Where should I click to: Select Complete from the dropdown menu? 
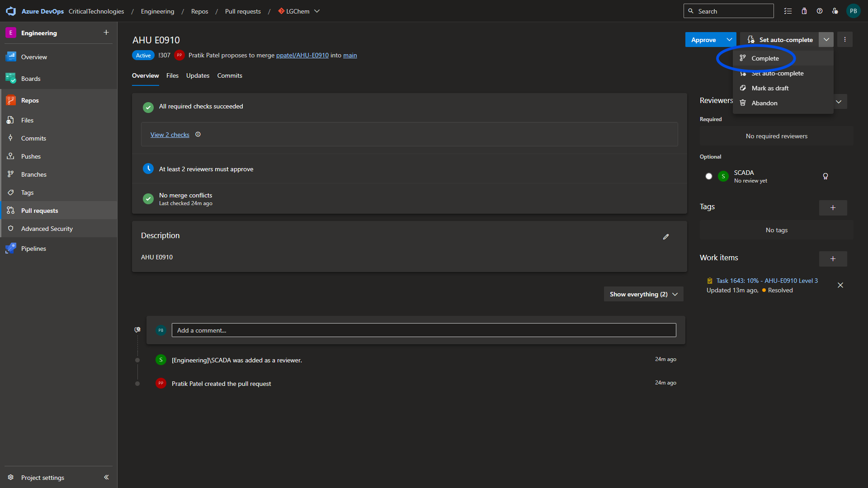coord(765,58)
